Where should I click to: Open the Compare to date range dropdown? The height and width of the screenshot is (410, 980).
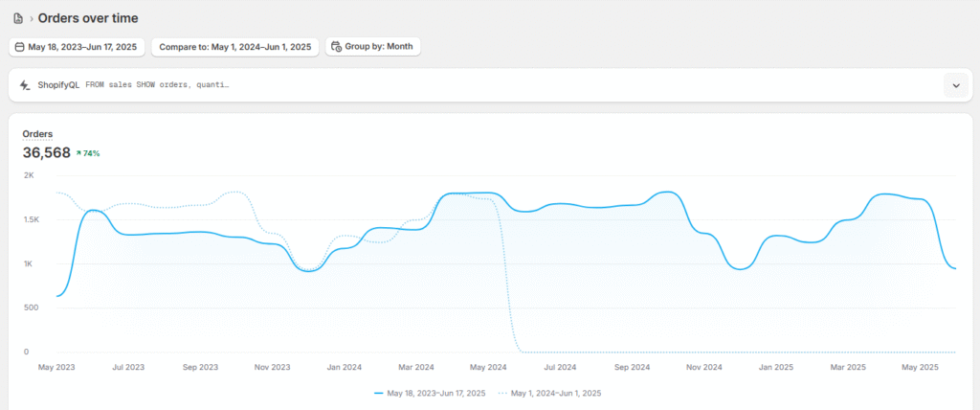click(x=234, y=46)
